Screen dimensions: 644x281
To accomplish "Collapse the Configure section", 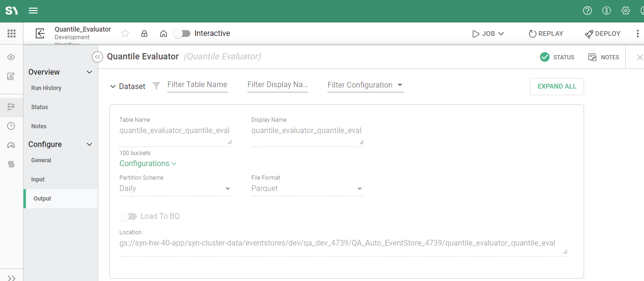I will (x=89, y=144).
